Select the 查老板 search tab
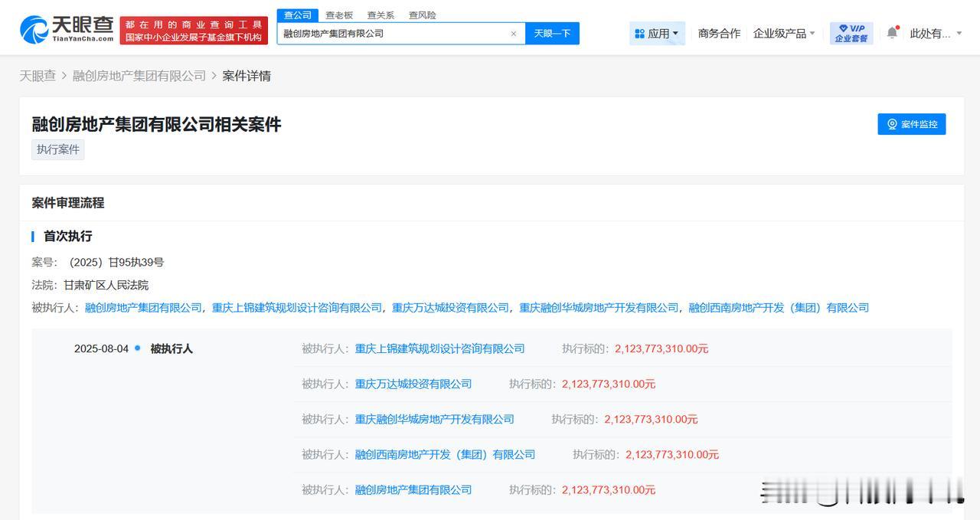 339,15
